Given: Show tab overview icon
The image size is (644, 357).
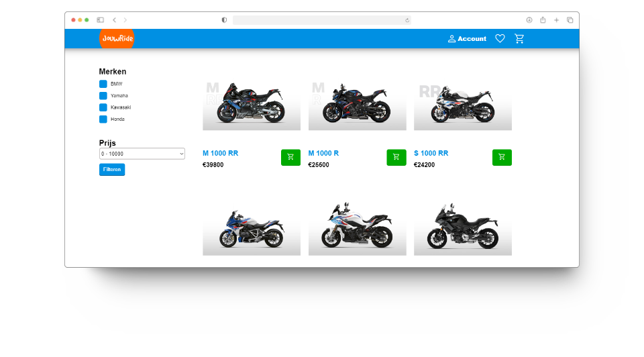Looking at the screenshot, I should click(570, 19).
